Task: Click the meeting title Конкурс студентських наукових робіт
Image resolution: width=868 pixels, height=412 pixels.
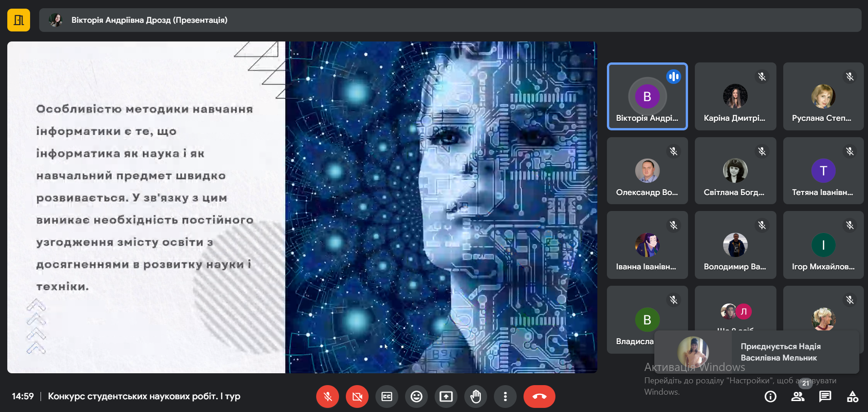Action: pos(144,396)
